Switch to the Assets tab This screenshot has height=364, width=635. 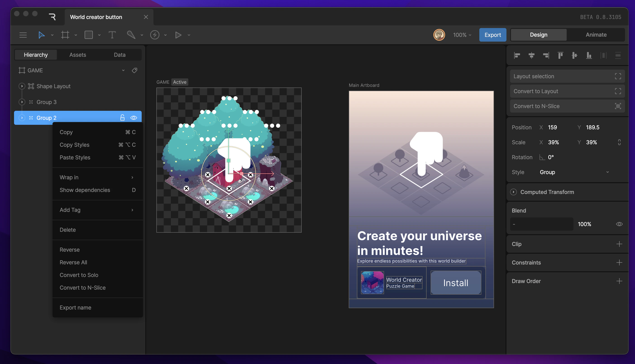tap(78, 55)
